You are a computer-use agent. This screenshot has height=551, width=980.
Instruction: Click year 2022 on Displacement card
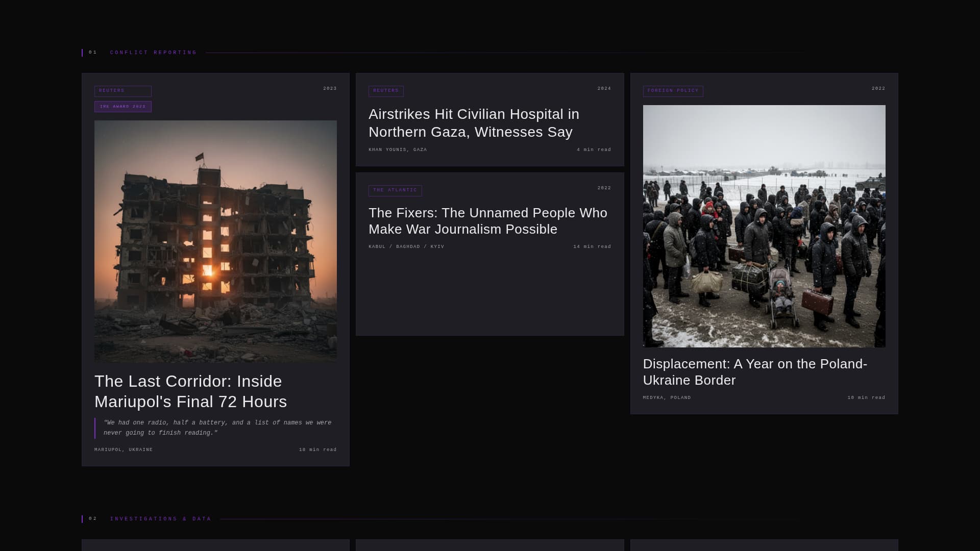(x=878, y=89)
